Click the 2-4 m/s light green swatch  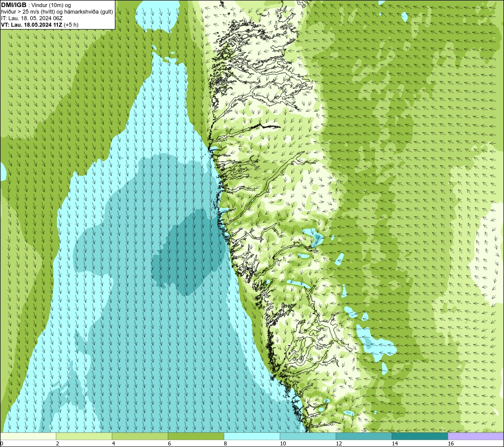pos(84,436)
